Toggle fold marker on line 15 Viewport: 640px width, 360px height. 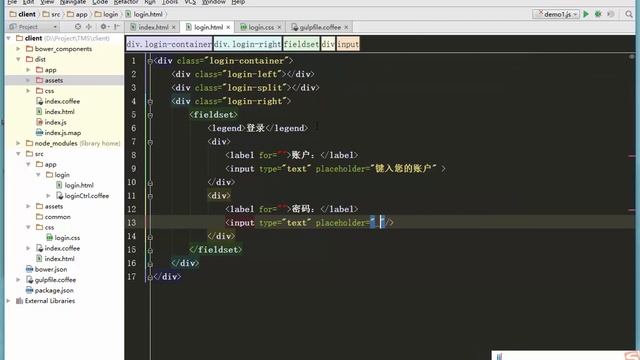pyautogui.click(x=150, y=250)
